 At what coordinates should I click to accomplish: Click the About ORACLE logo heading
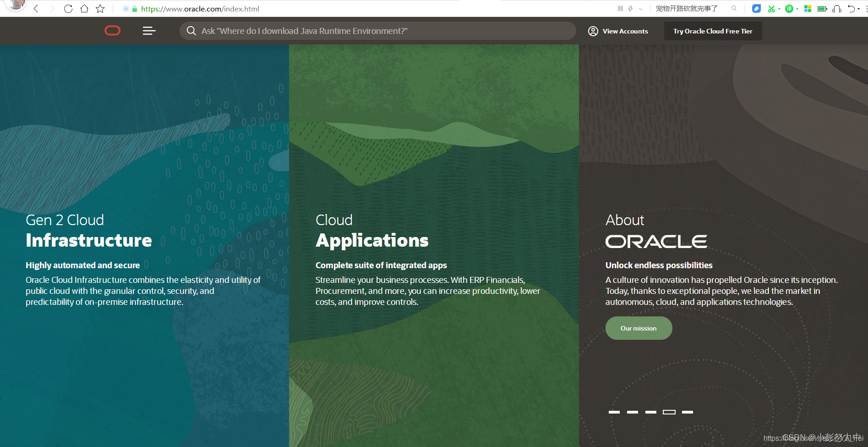point(656,231)
